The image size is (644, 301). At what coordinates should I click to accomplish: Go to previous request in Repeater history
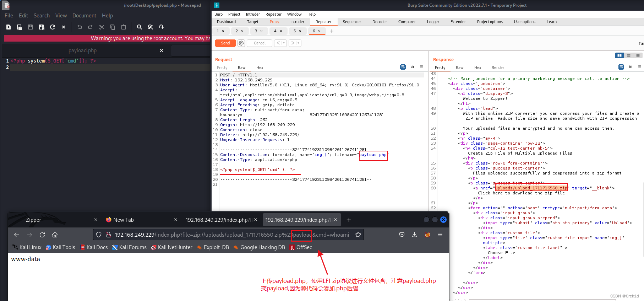[278, 43]
